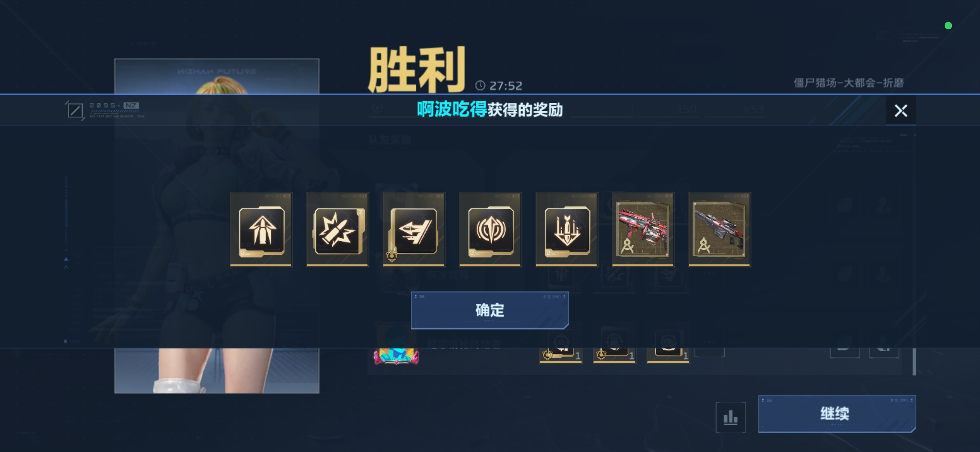
Task: Select the shielded bullet reward icon
Action: 490,230
